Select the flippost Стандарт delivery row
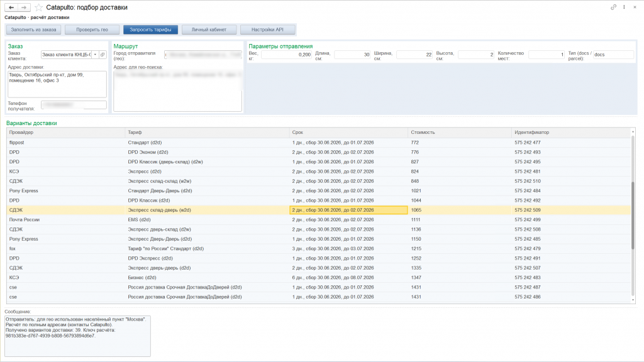Viewport: 644px width, 362px height. click(318, 143)
